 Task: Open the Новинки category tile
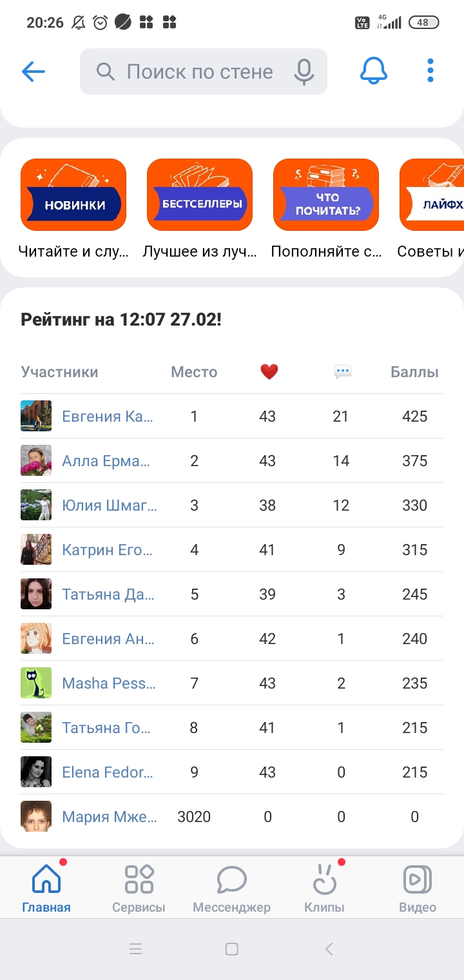point(73,195)
